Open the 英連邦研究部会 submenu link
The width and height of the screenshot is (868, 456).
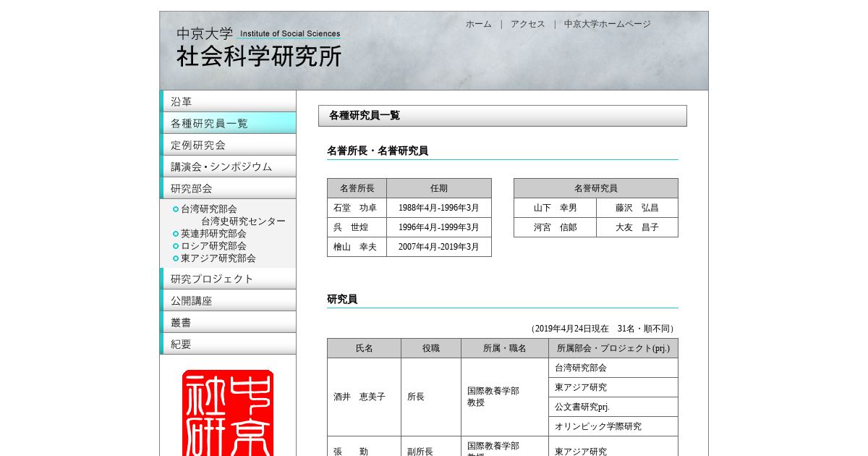point(213,234)
